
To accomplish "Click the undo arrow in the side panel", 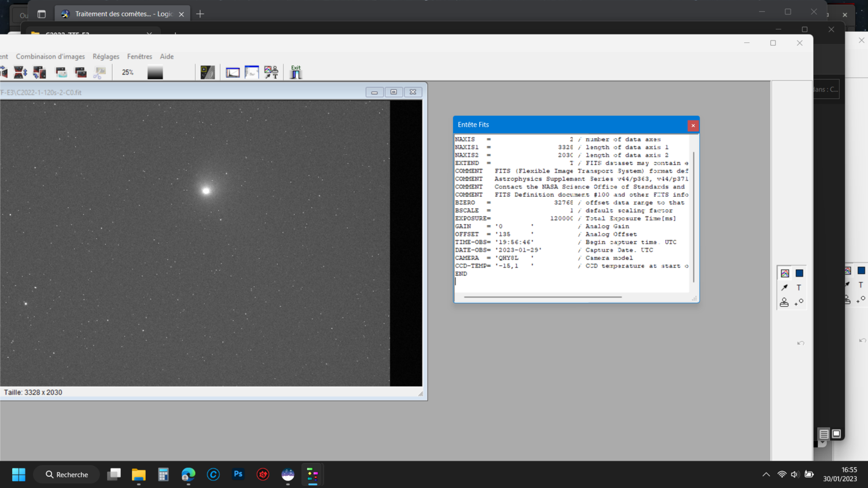I will coord(800,343).
